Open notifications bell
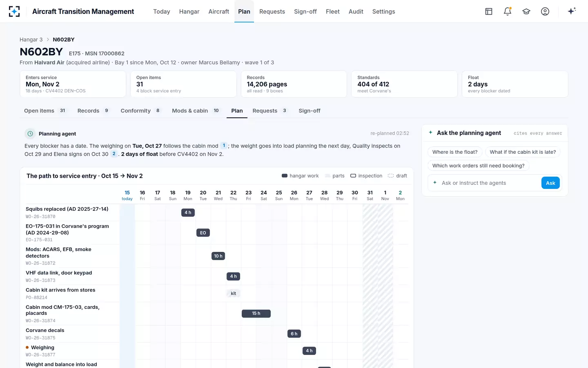This screenshot has height=368, width=588. tap(508, 11)
